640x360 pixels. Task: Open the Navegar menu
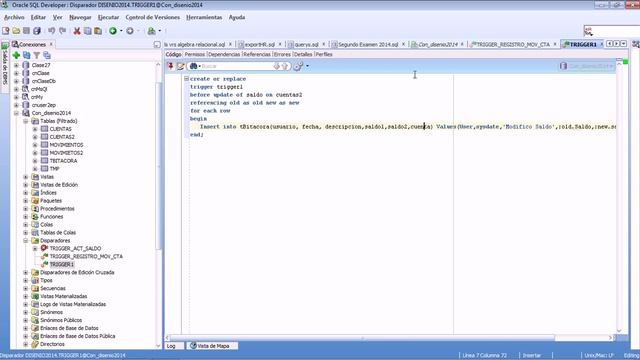(80, 18)
